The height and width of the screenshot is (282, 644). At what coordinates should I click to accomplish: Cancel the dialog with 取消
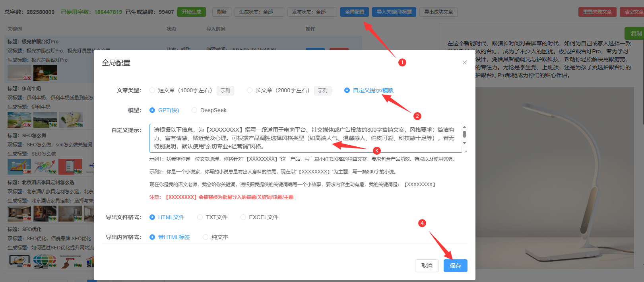(x=427, y=266)
